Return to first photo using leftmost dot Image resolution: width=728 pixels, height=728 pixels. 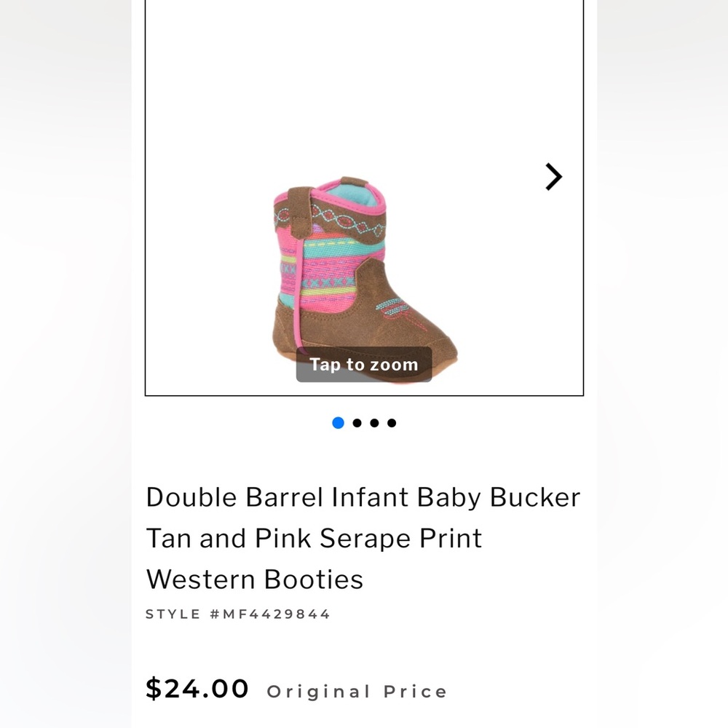click(x=338, y=422)
